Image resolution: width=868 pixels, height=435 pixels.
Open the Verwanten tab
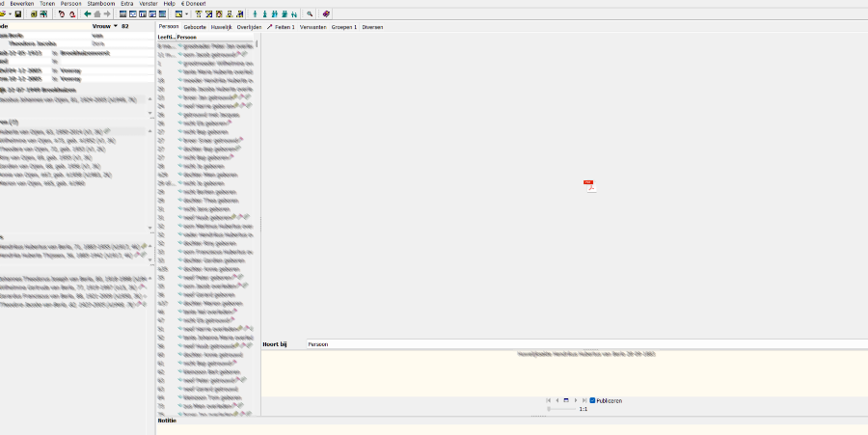pos(312,27)
